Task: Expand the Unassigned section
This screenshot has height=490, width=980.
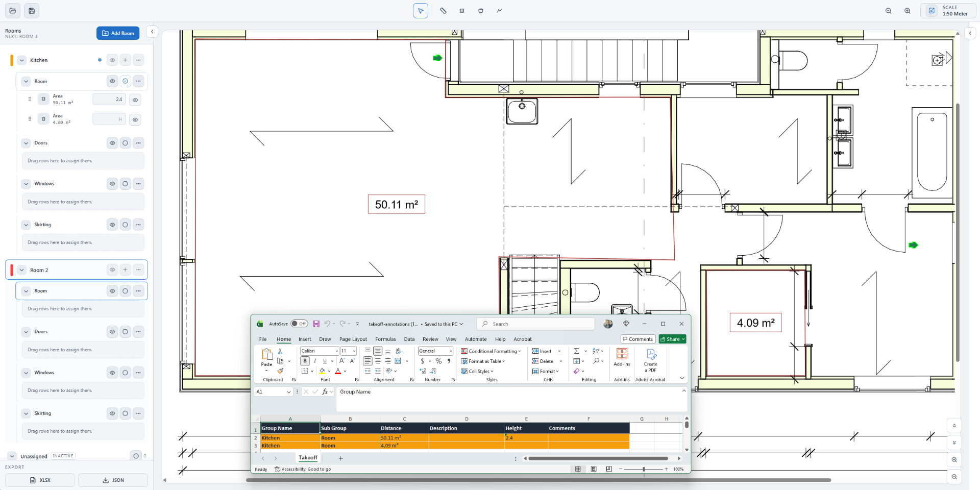Action: [x=12, y=456]
